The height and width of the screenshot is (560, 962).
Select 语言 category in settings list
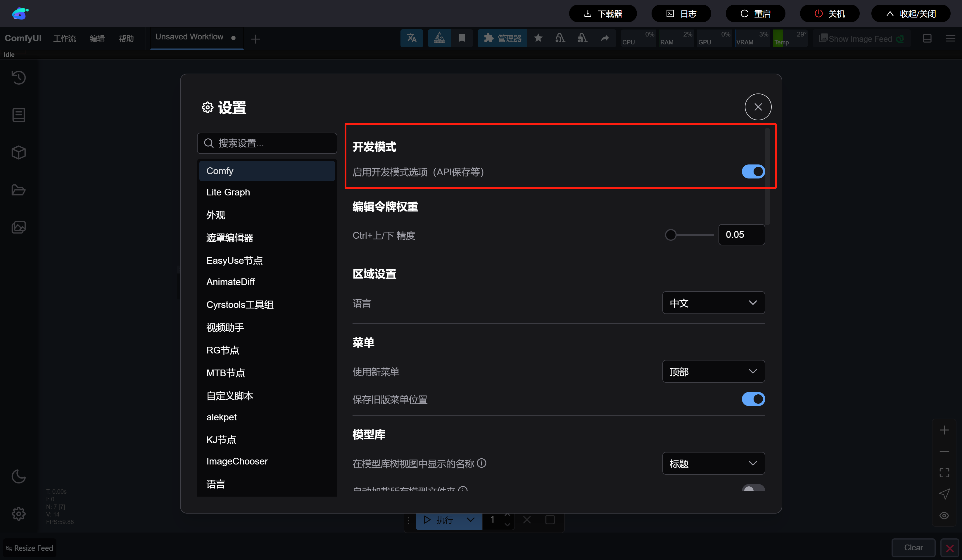pyautogui.click(x=267, y=484)
